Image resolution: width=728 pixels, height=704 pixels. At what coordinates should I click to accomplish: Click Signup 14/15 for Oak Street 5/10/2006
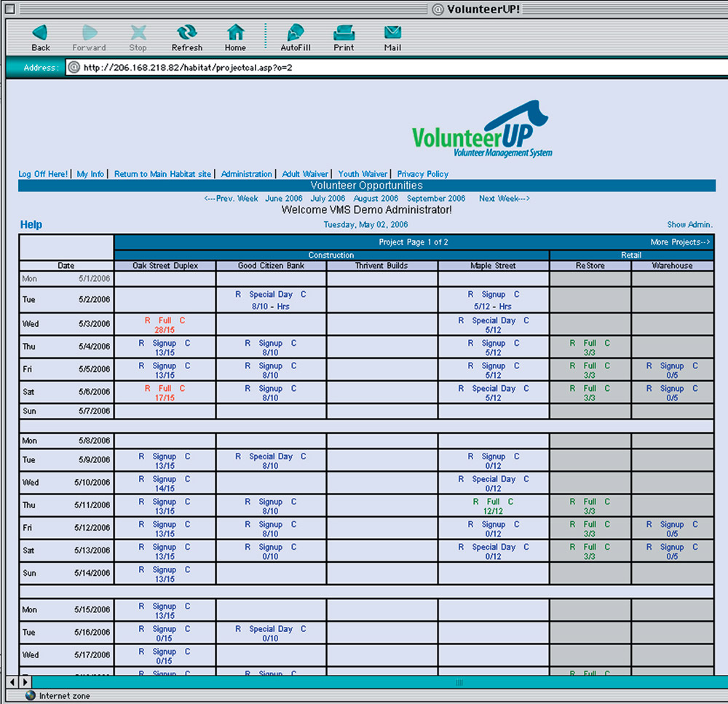(x=165, y=479)
